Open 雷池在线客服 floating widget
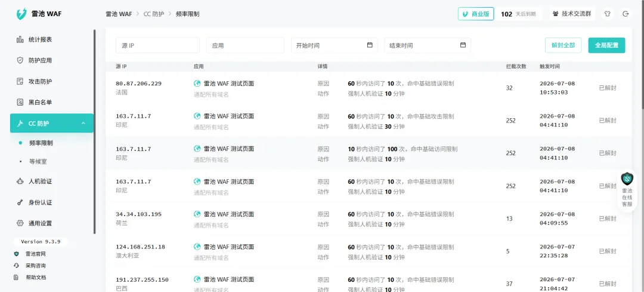The height and width of the screenshot is (292, 644). (627, 190)
